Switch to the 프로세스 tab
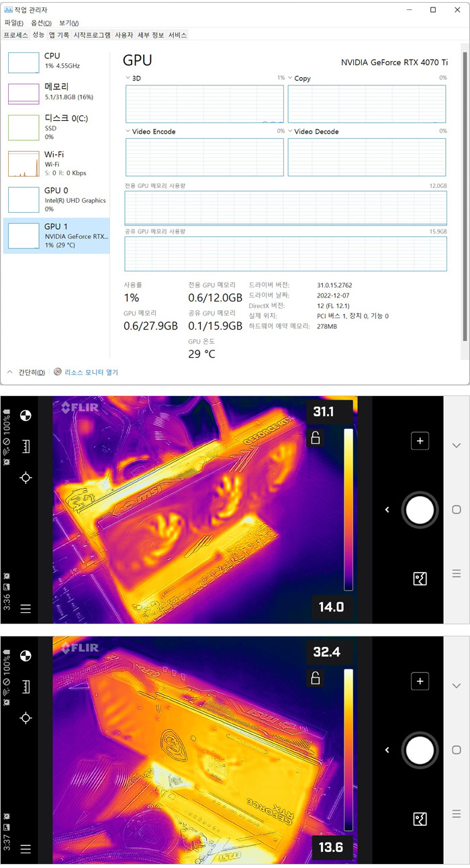The width and height of the screenshot is (470, 868). pos(16,34)
